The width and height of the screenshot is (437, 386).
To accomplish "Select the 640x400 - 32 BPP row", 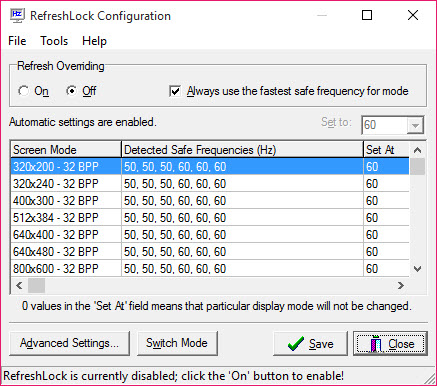I will click(x=210, y=234).
